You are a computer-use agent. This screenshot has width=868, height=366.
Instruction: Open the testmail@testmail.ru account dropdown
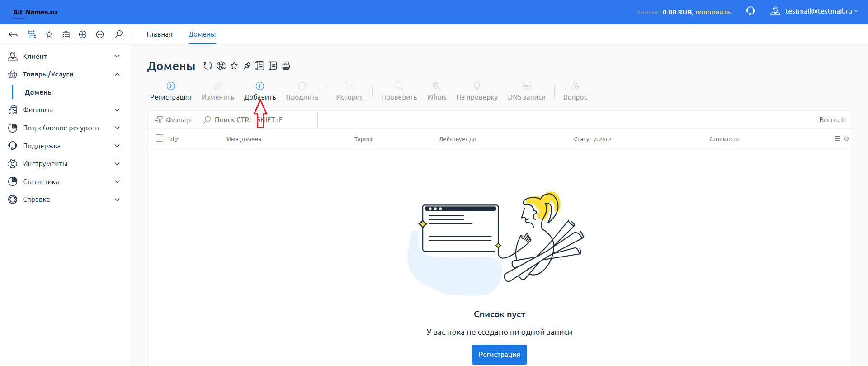[814, 11]
